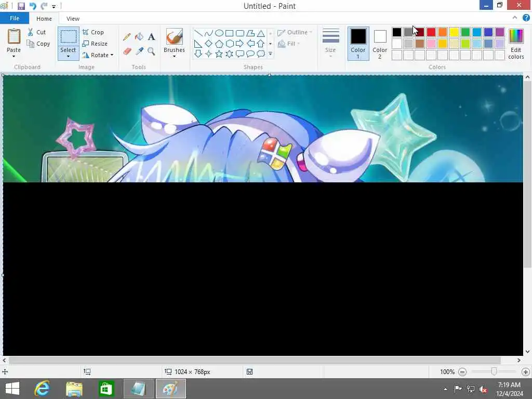Choose the Diamond shape
The height and width of the screenshot is (399, 532).
click(209, 44)
